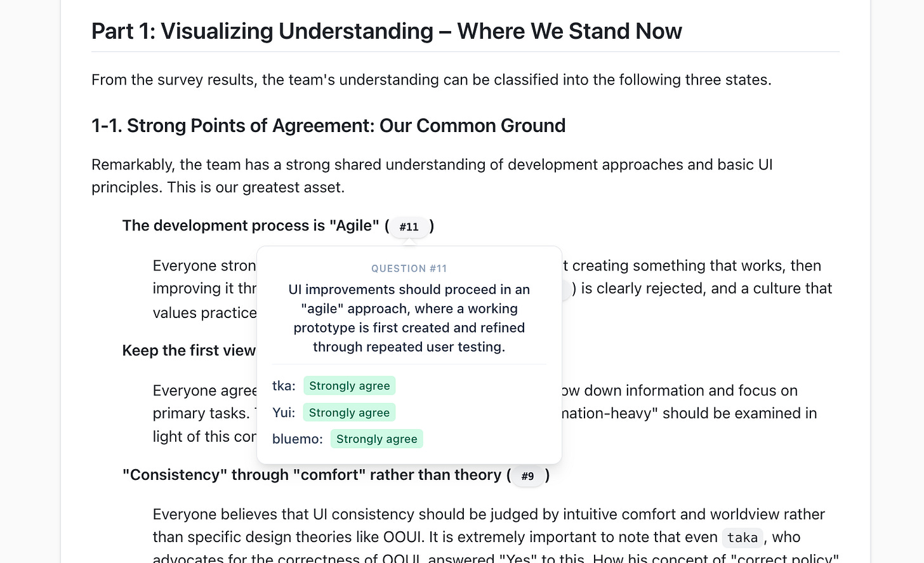Click the #11 question reference badge
The height and width of the screenshot is (563, 924).
(409, 227)
